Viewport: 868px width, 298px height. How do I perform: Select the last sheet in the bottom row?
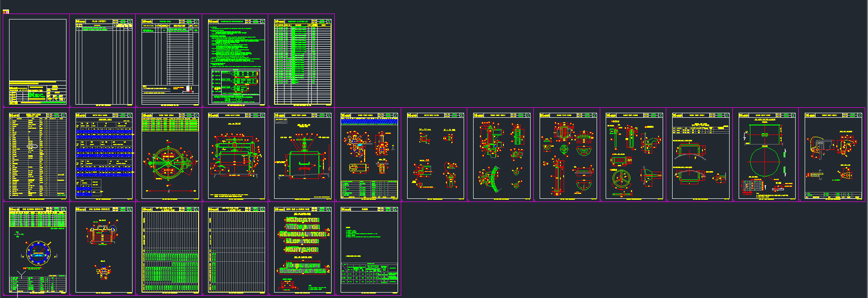[x=369, y=250]
